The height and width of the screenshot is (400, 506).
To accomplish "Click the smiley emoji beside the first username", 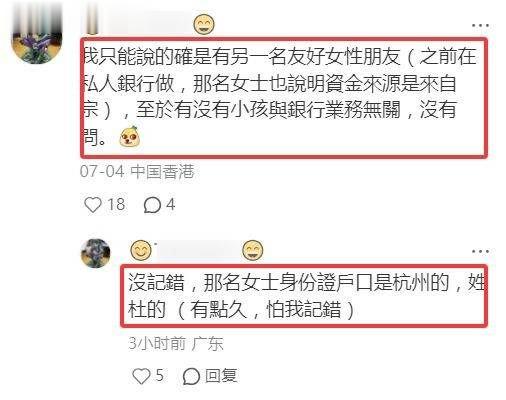I will [204, 24].
